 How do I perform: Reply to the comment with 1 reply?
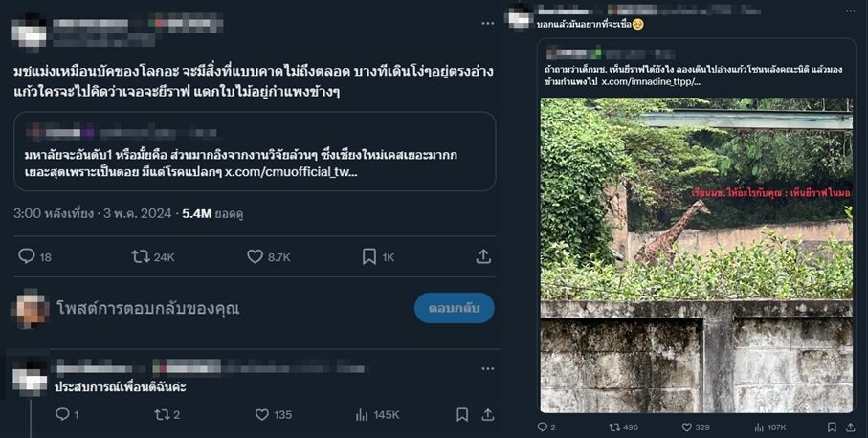(62, 414)
